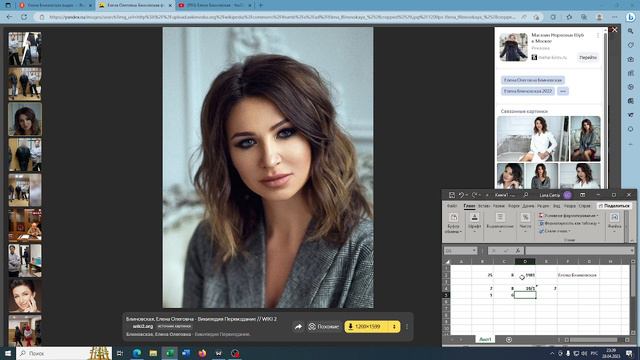Screen dimensions: 640x360
Task: Open image size dropdown arrows on yellow button
Action: [394, 327]
